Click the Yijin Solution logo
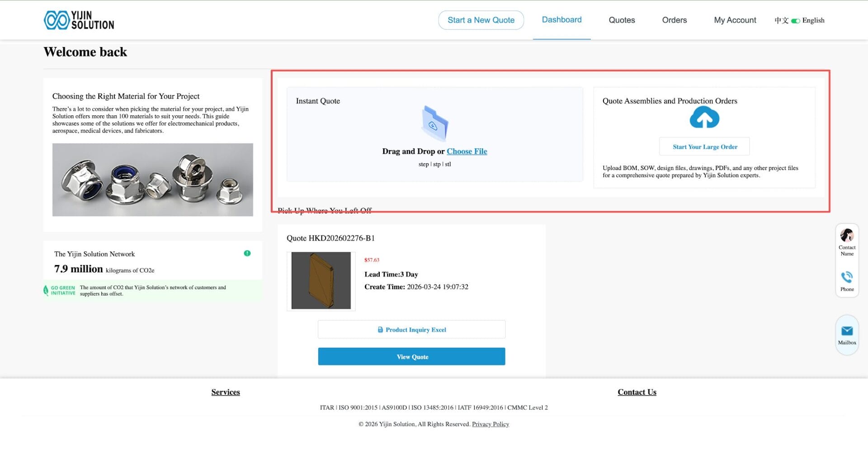 click(78, 19)
